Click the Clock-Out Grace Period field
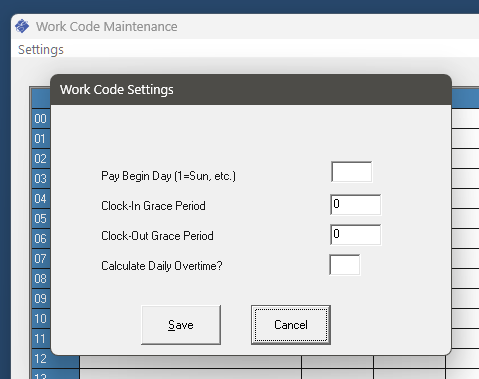The height and width of the screenshot is (379, 479). pos(356,235)
